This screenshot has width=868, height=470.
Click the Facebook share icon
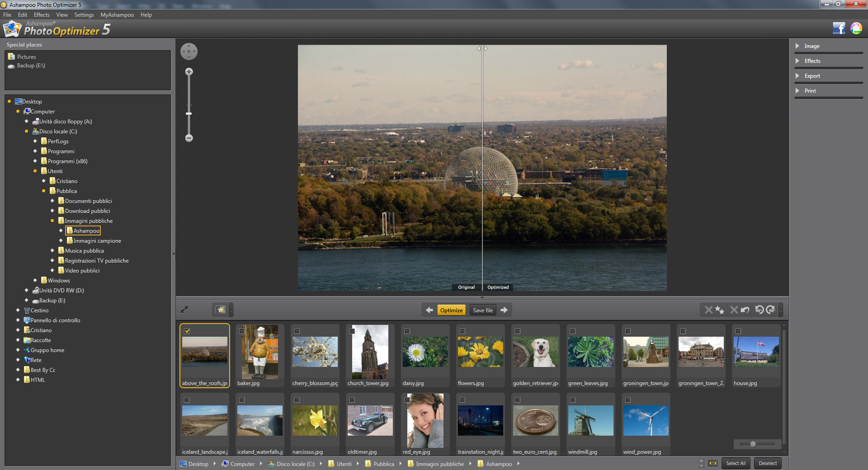click(x=839, y=28)
